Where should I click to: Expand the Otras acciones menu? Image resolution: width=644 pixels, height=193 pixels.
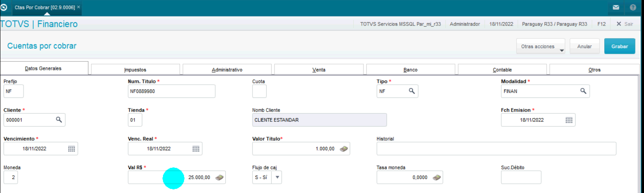coord(541,47)
